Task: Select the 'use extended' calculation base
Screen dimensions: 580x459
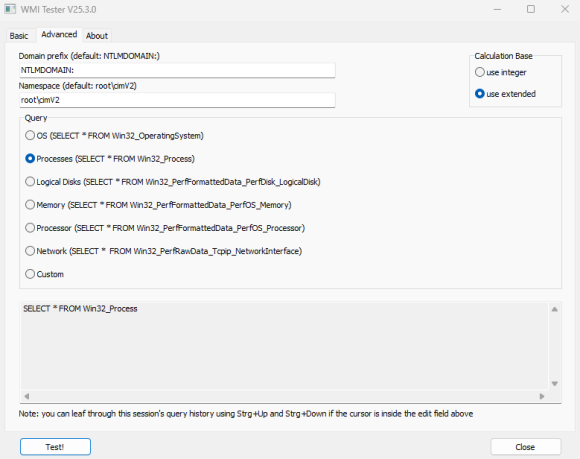Action: 505,94
